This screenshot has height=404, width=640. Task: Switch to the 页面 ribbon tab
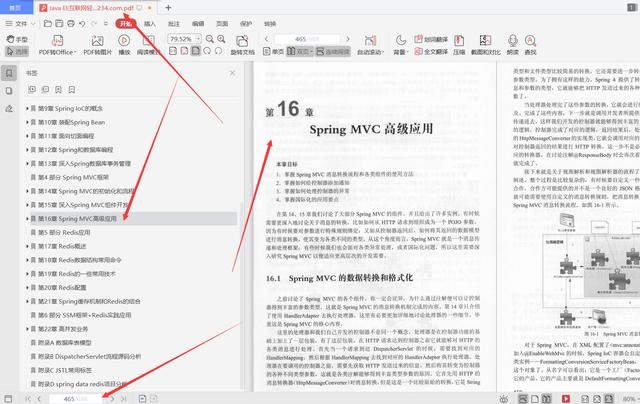222,24
